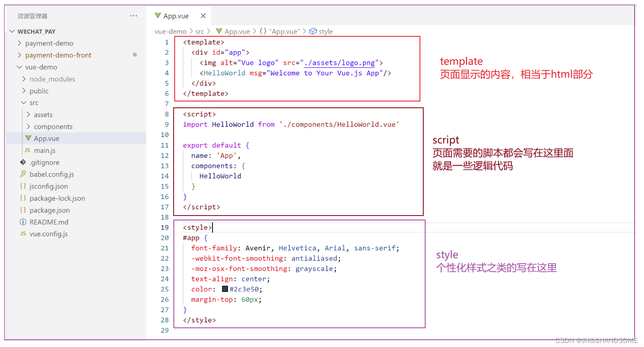Click the modified dot on payment-demo-front
Viewport: 644px width, 347px height.
(135, 55)
